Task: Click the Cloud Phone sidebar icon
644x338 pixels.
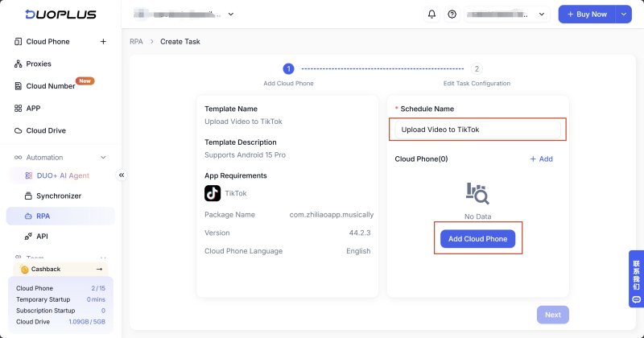Action: [x=18, y=42]
